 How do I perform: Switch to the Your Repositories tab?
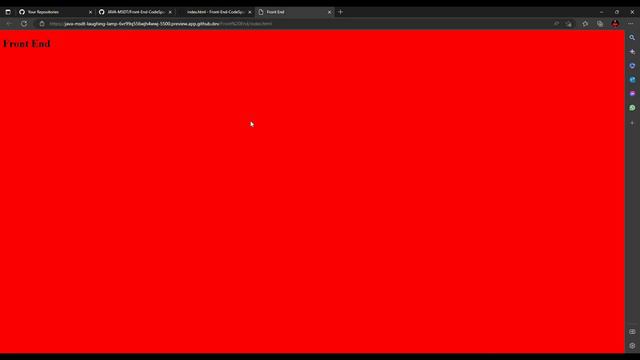tap(56, 12)
